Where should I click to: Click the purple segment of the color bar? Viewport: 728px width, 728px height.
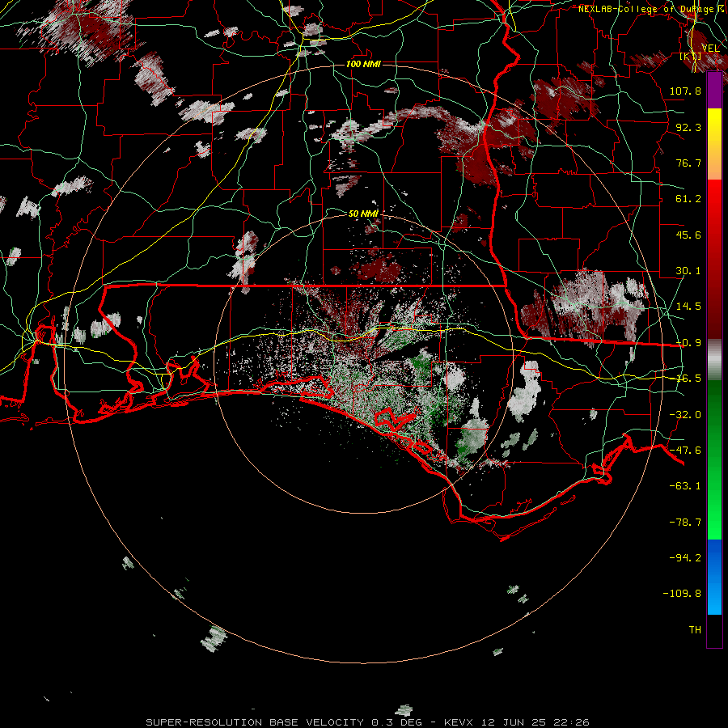click(714, 90)
